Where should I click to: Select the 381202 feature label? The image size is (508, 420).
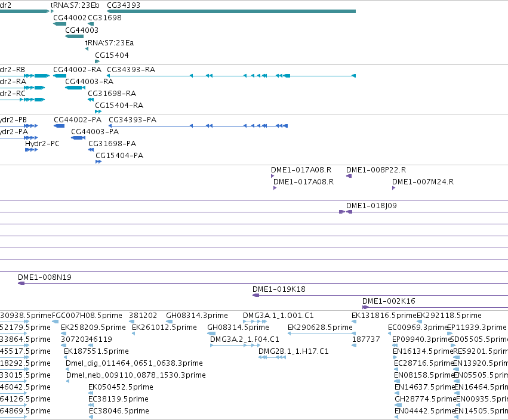(x=143, y=316)
